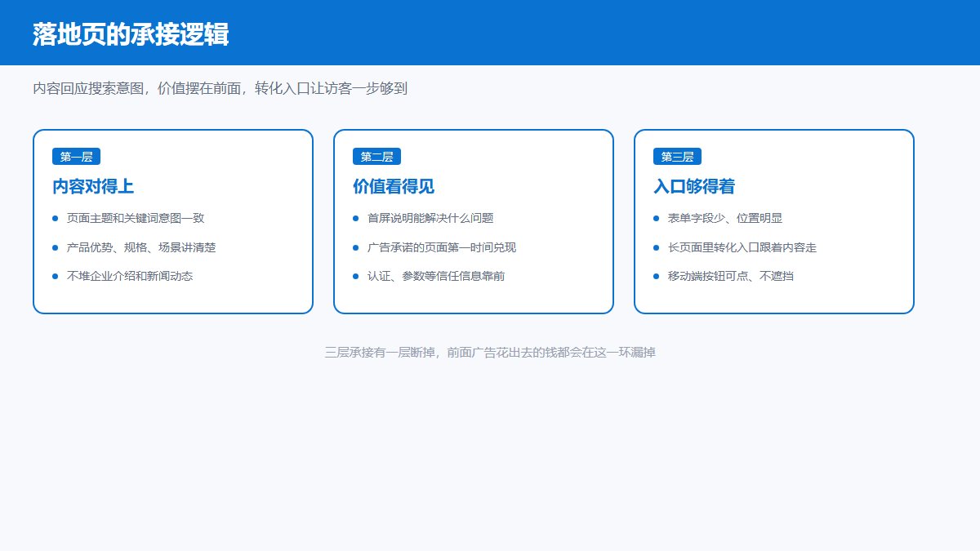The image size is (980, 551).
Task: Click the 第二层 badge
Action: [x=376, y=157]
